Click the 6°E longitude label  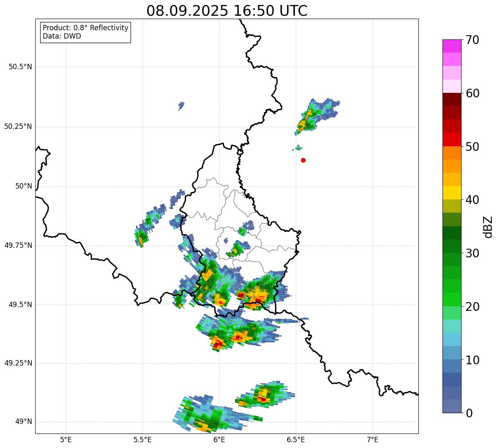(219, 439)
